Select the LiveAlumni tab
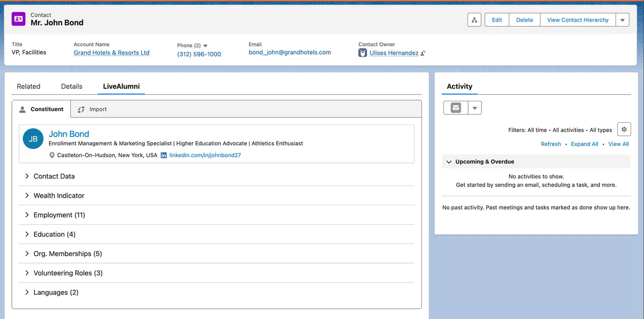 121,86
